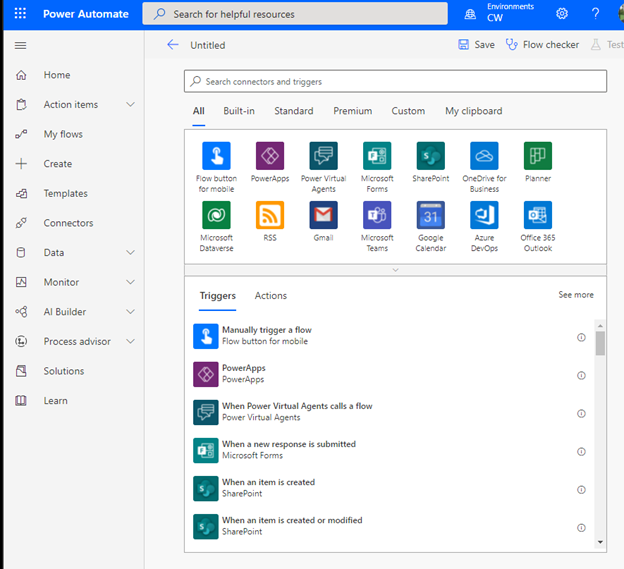Open the app launcher waffle icon
The width and height of the screenshot is (624, 569).
pos(20,14)
